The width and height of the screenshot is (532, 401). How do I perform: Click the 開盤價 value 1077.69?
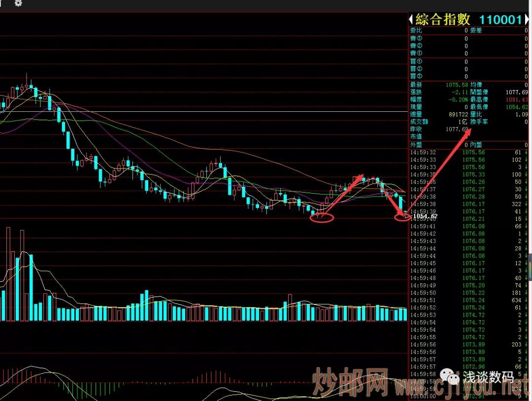(x=517, y=92)
